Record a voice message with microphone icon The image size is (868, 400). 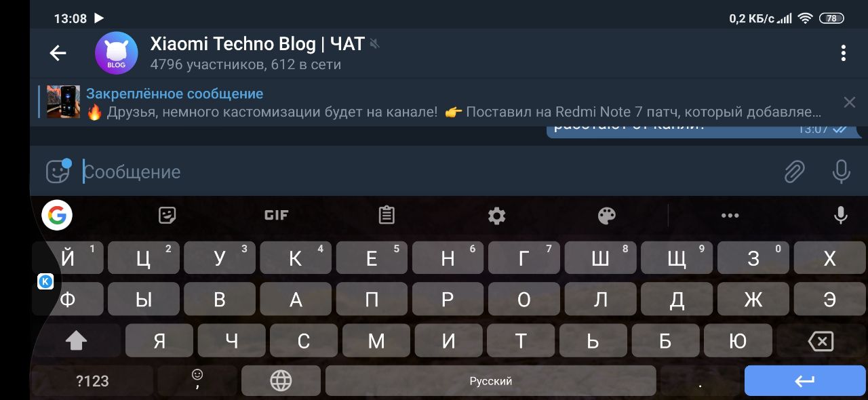pos(841,172)
